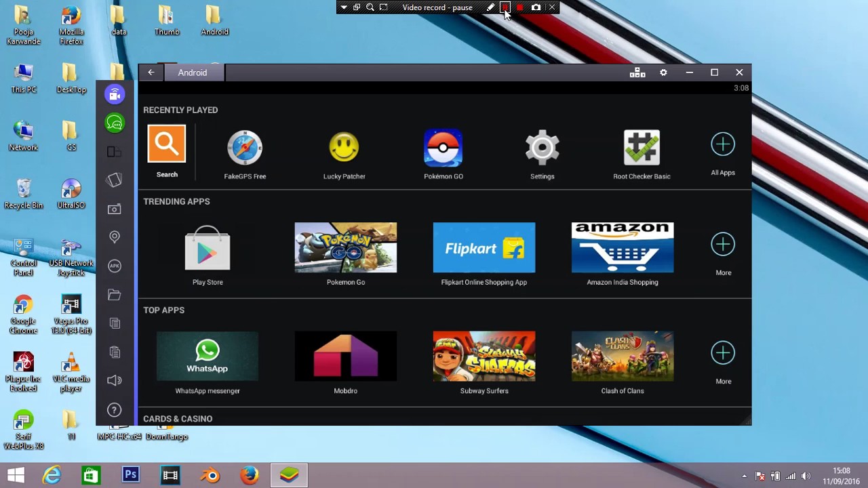Image resolution: width=868 pixels, height=488 pixels.
Task: Select Google Chrome desktop shortcut
Action: [23, 314]
